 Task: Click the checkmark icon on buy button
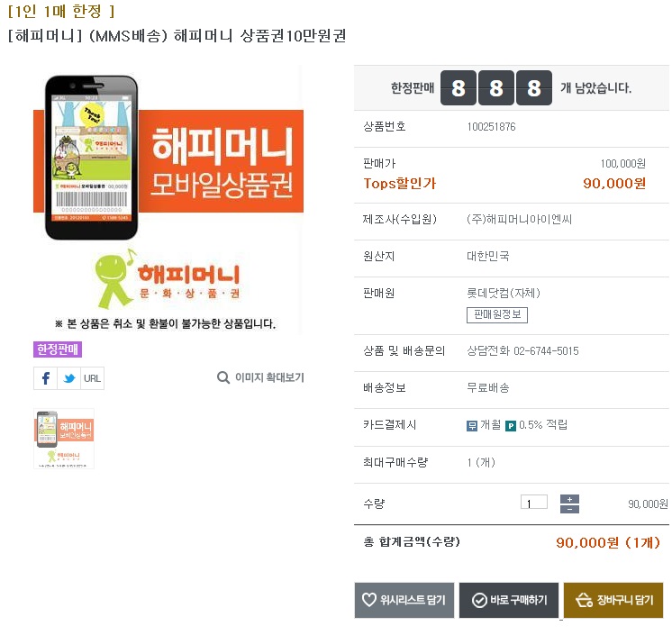tap(479, 600)
